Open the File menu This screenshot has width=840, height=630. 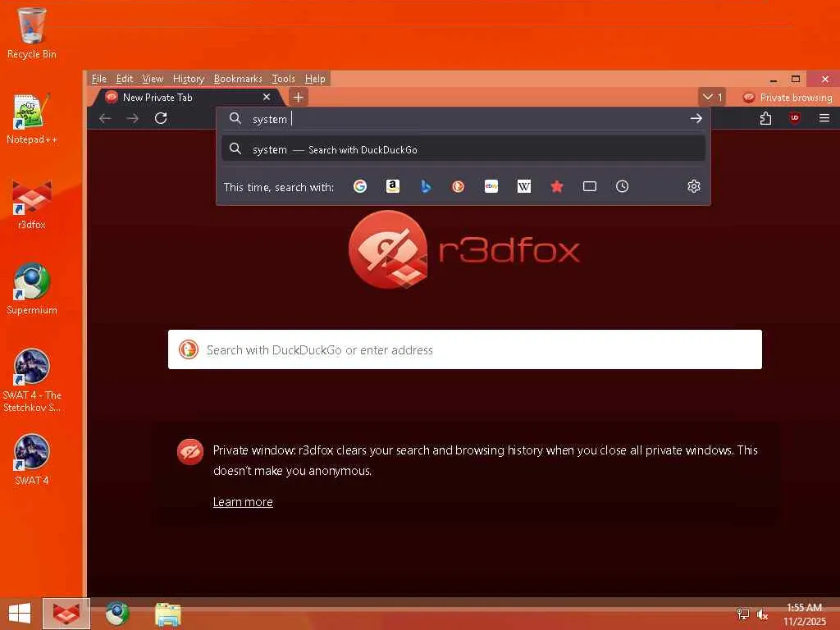click(x=99, y=79)
